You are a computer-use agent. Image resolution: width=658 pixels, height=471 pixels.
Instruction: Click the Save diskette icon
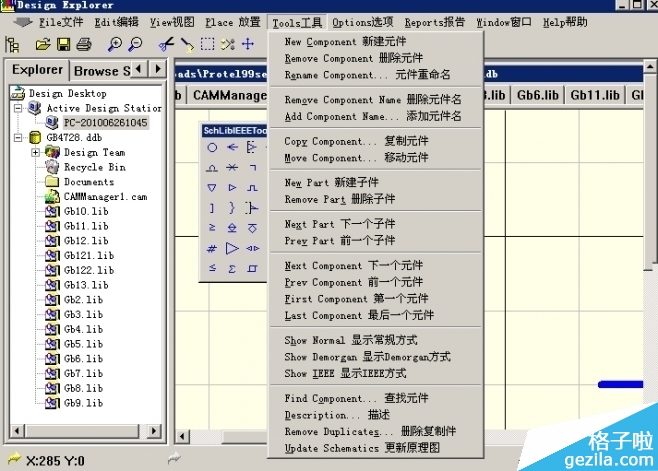(x=63, y=44)
